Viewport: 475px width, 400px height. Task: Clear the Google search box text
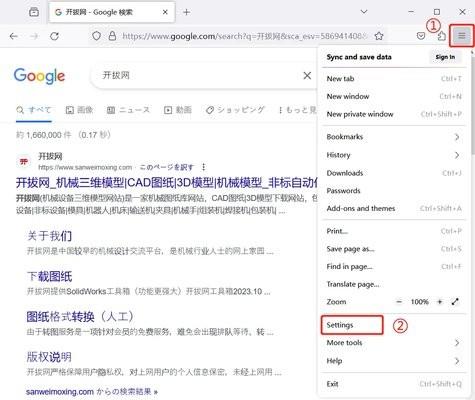click(x=307, y=76)
